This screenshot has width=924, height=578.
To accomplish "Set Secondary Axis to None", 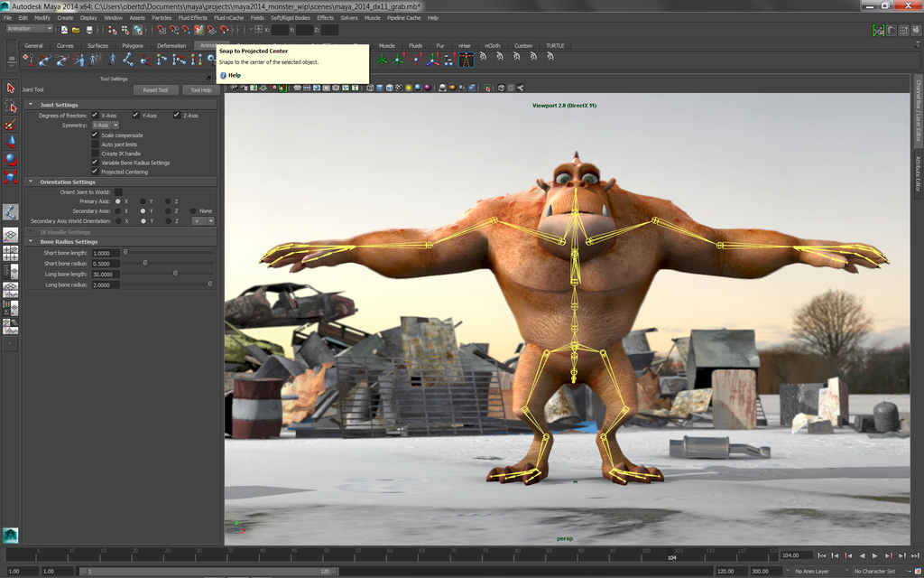I will 193,211.
